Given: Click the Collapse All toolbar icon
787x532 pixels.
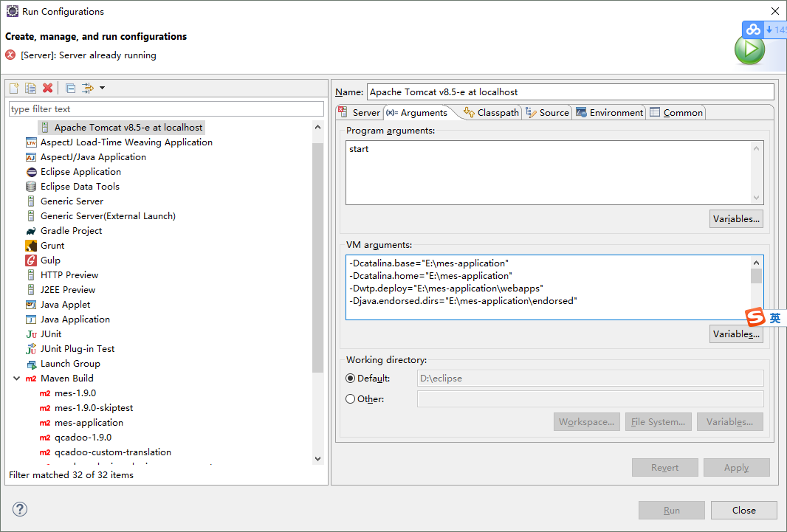Looking at the screenshot, I should pos(71,89).
